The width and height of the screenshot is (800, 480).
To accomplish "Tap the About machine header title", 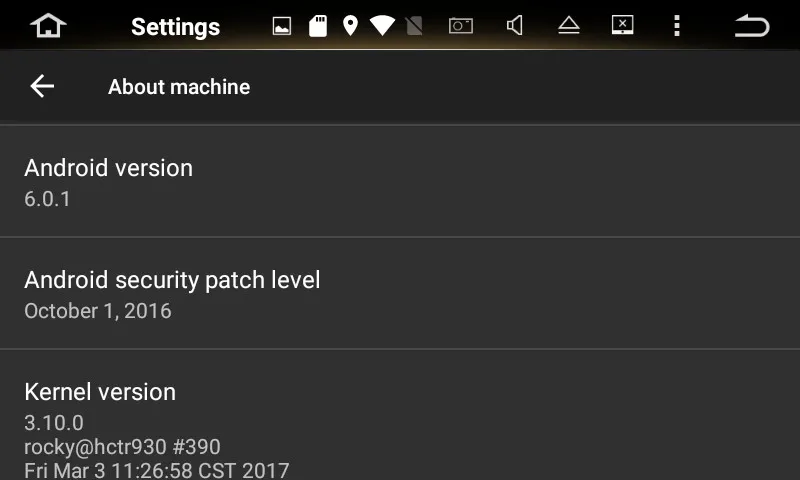I will (179, 87).
